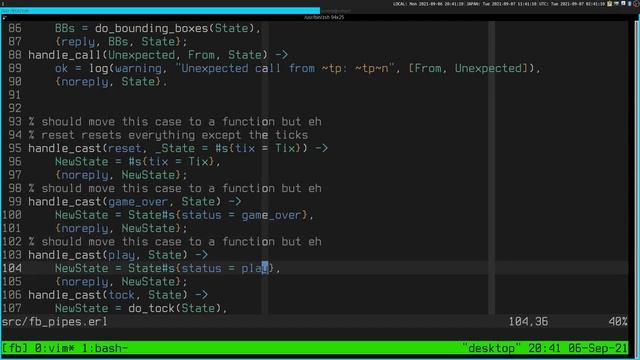
Task: Click the "Unexpected call from" string on line 89
Action: [249, 68]
